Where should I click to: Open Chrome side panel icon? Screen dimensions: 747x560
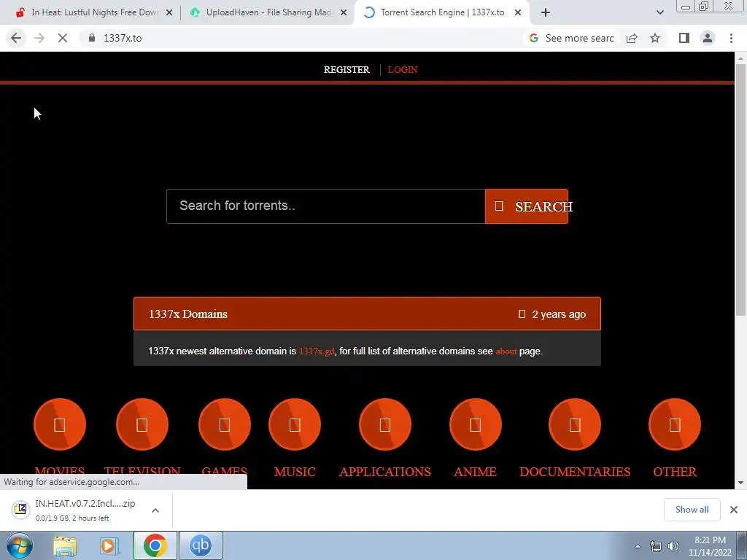[x=684, y=38]
